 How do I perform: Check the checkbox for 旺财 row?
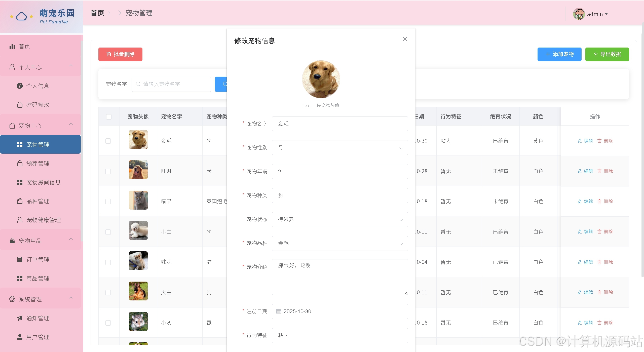pyautogui.click(x=108, y=171)
